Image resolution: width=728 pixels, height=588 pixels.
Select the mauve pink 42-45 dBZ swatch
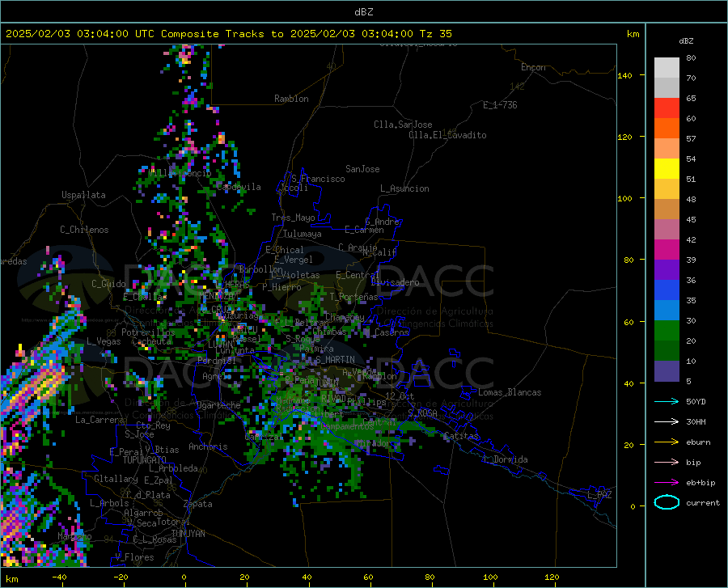point(667,230)
